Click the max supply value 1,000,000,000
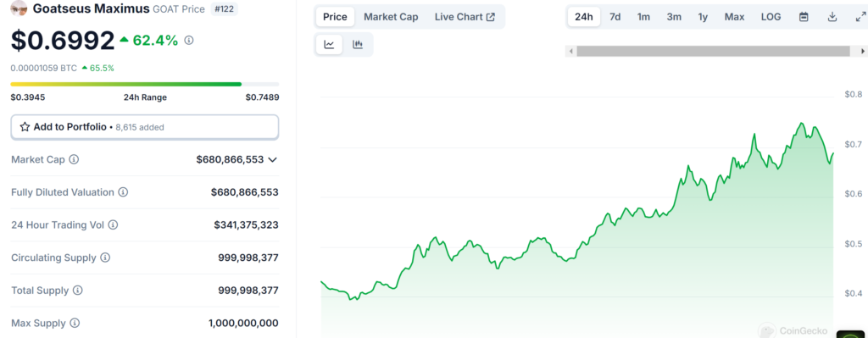Viewport: 868px width, 338px height. (x=243, y=323)
